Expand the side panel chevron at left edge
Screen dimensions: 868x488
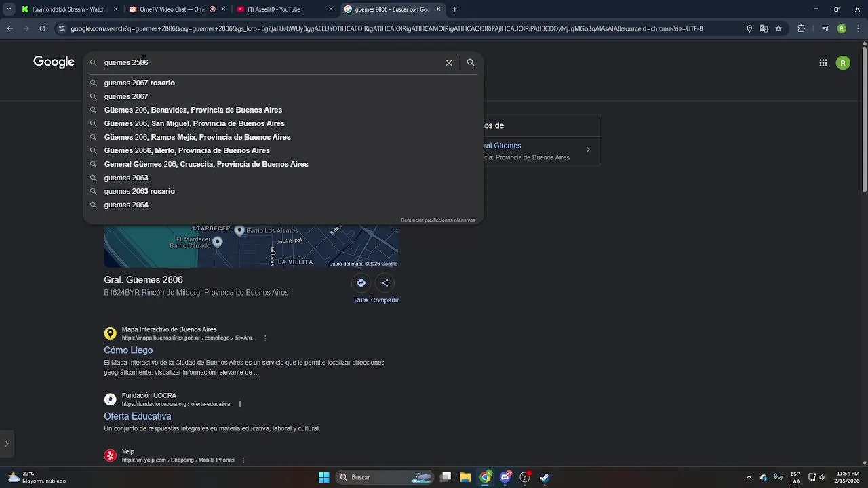pos(6,444)
